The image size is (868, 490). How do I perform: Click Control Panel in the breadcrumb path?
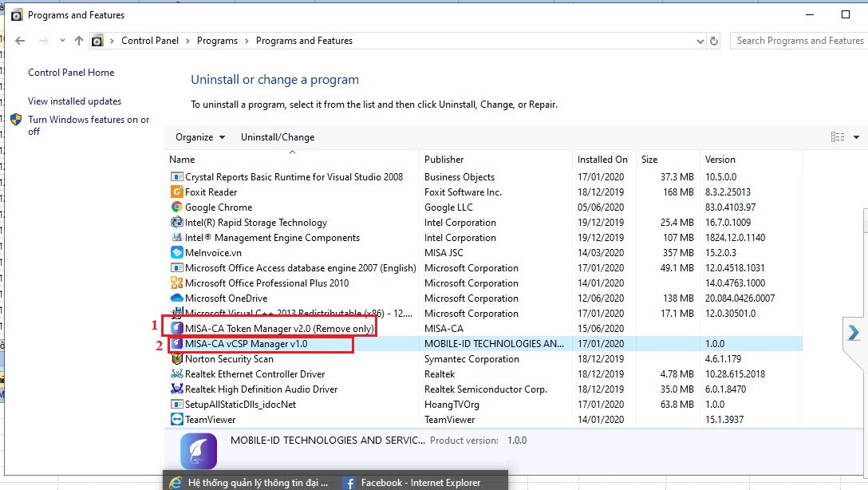tap(150, 41)
